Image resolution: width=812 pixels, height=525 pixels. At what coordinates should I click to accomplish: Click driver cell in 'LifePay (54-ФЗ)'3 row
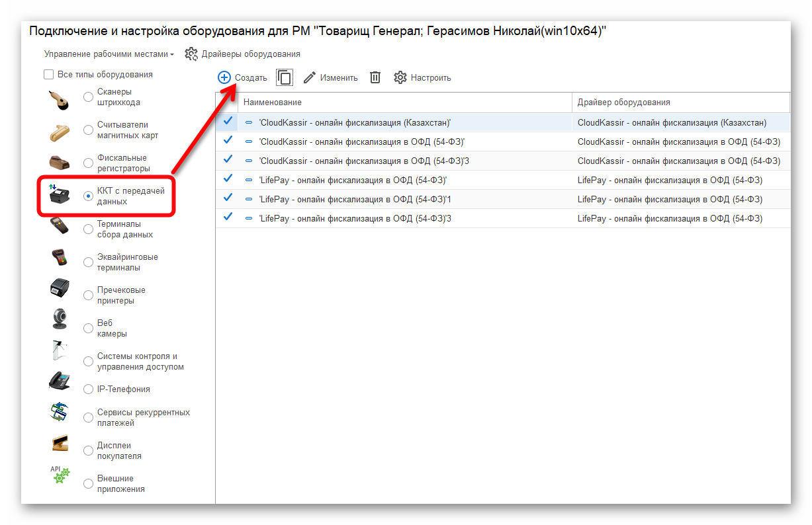click(x=681, y=218)
